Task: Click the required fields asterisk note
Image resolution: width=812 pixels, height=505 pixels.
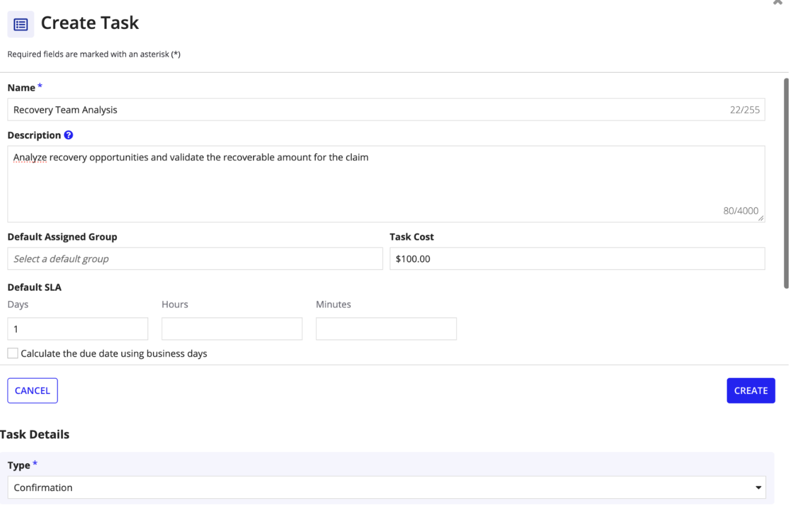Action: [x=94, y=54]
